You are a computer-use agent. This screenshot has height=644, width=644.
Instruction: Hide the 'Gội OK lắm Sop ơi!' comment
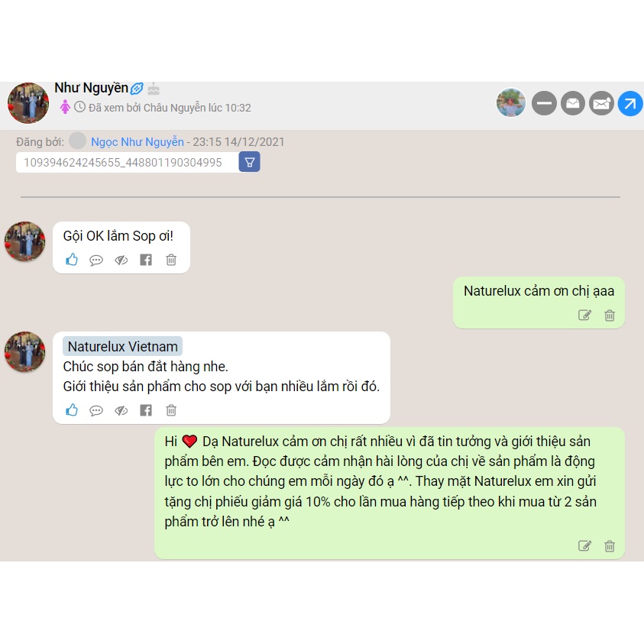(121, 260)
